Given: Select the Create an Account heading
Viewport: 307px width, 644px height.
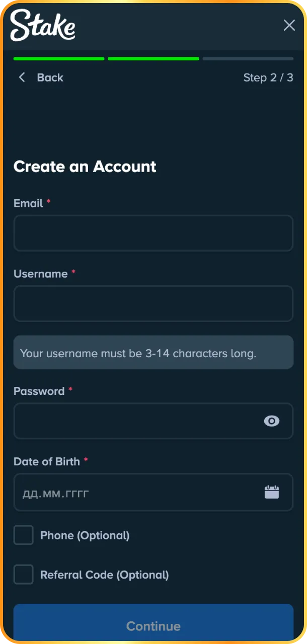Looking at the screenshot, I should [x=85, y=167].
